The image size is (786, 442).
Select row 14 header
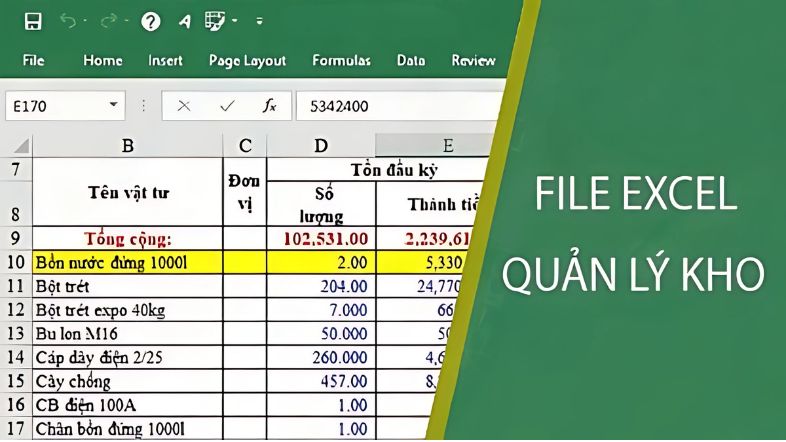tap(16, 357)
